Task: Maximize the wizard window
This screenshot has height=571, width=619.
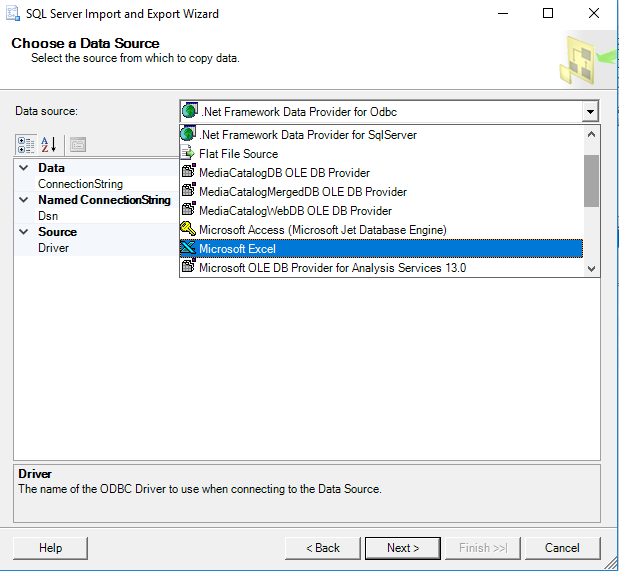Action: point(548,14)
